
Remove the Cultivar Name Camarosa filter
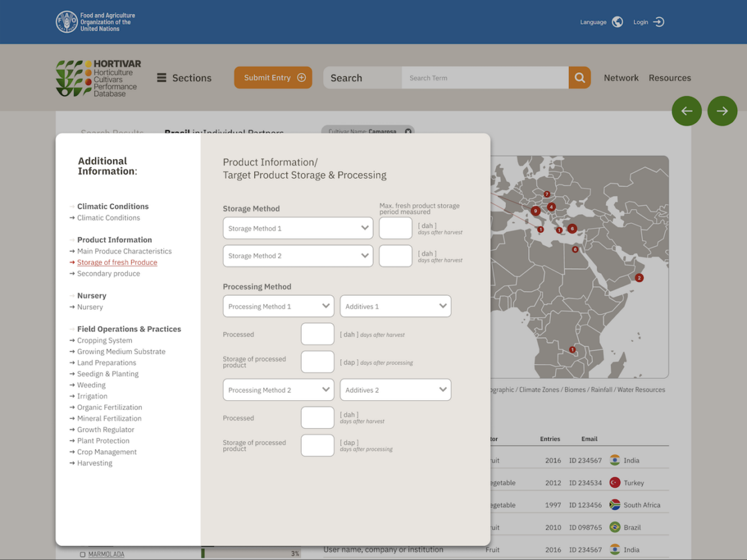coord(408,132)
